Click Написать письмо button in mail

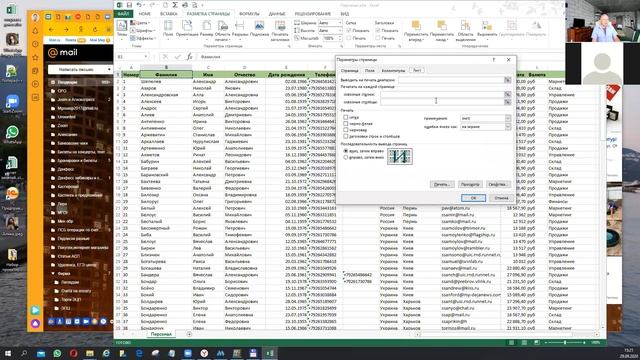click(76, 69)
